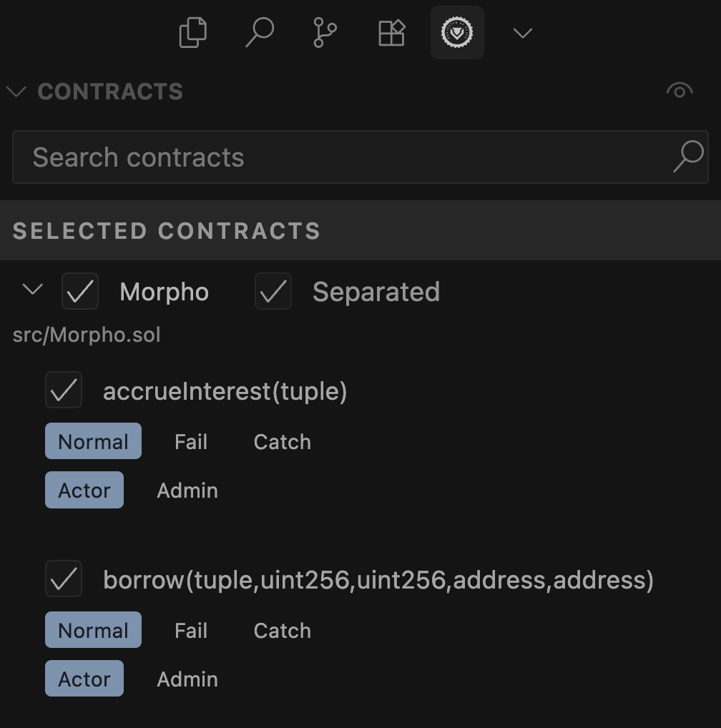The height and width of the screenshot is (728, 721).
Task: Choose Admin for borrow function
Action: (x=187, y=679)
